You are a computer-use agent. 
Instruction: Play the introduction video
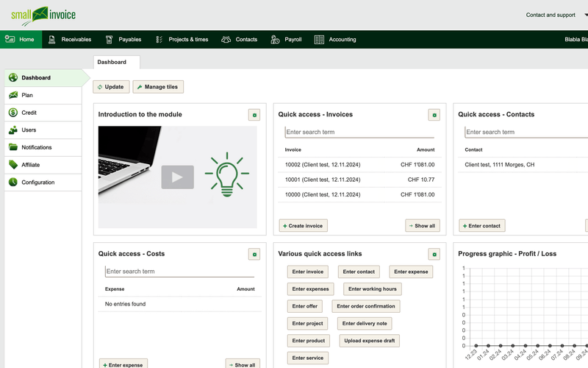tap(177, 177)
